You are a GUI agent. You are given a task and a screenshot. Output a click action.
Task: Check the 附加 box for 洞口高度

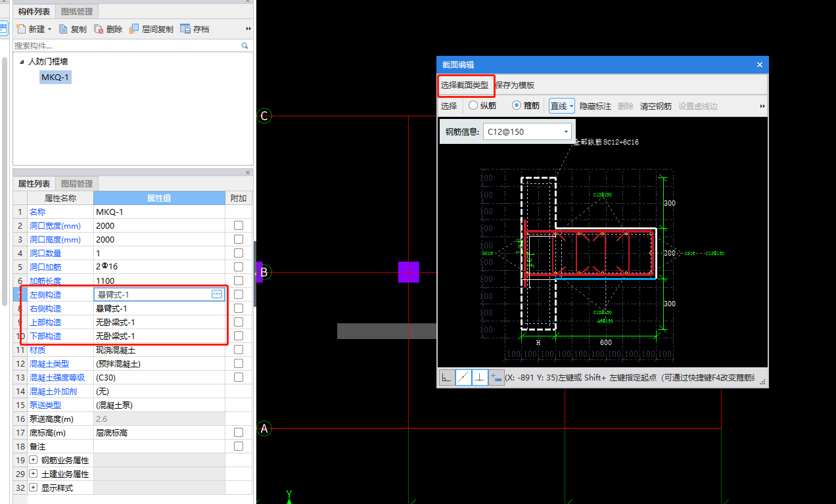pos(239,239)
